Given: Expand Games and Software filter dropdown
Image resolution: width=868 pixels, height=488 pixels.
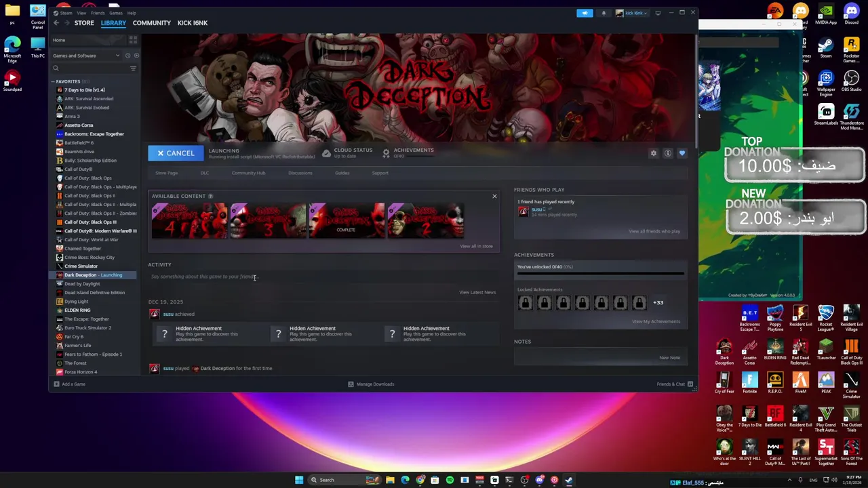Looking at the screenshot, I should coord(86,56).
